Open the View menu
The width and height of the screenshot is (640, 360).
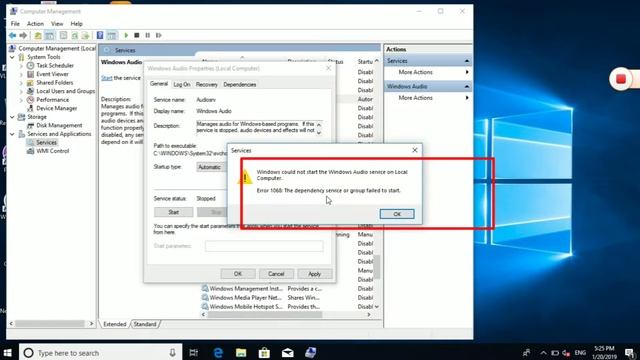57,24
